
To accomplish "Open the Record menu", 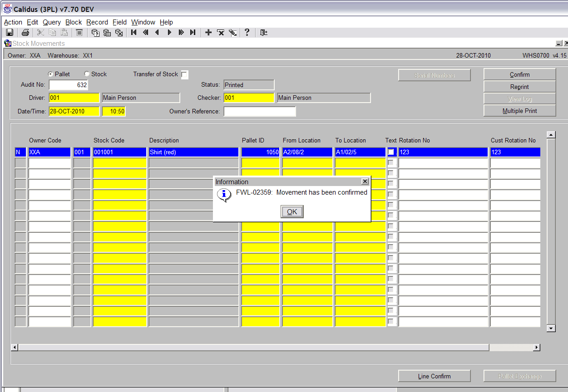I will pos(97,22).
